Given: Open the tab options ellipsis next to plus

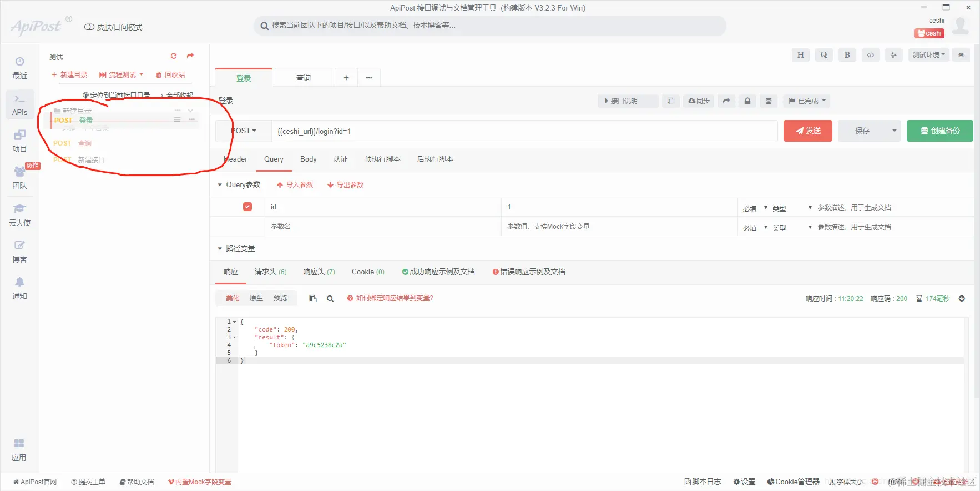Looking at the screenshot, I should point(369,78).
